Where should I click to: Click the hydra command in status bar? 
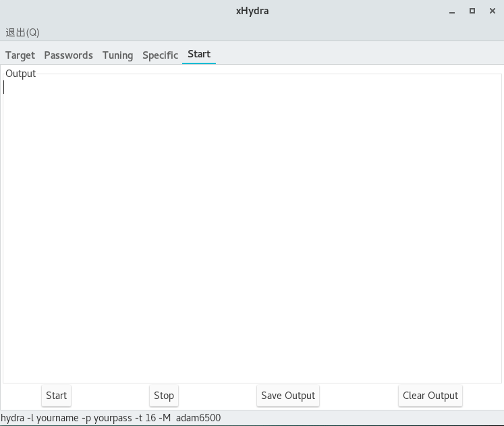pos(111,418)
